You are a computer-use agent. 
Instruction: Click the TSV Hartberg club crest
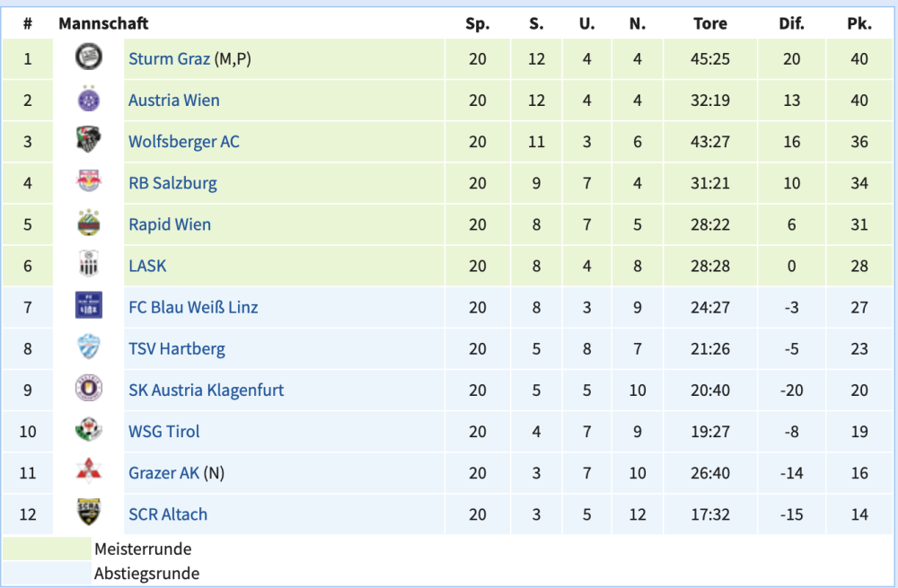88,348
